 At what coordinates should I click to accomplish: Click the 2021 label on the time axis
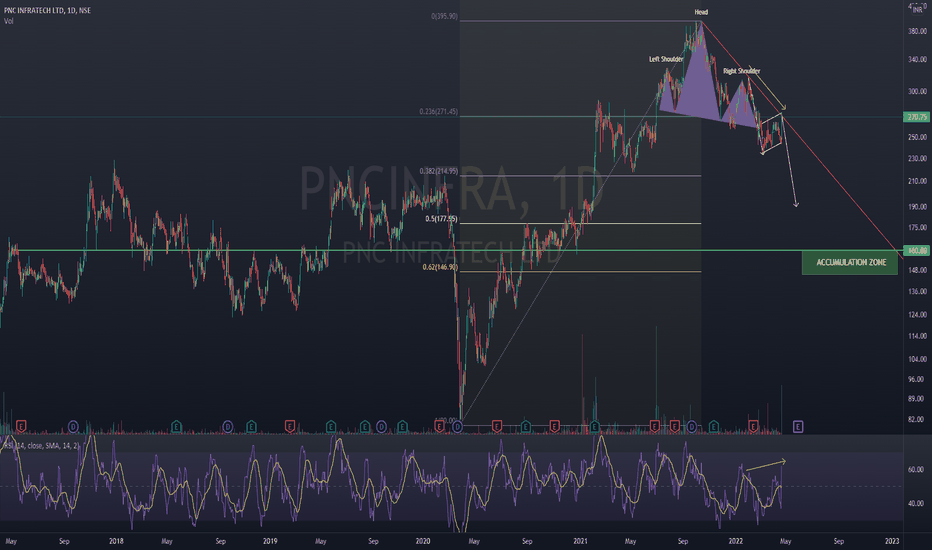(580, 541)
